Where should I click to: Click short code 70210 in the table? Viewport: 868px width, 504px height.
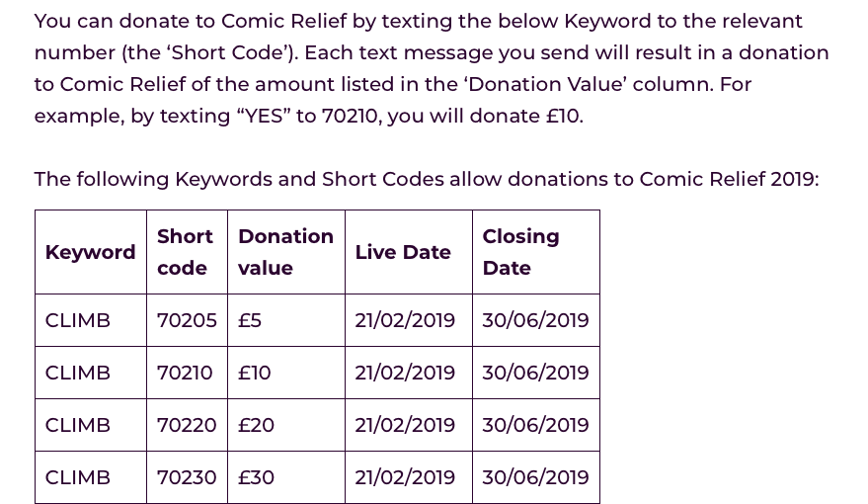(185, 373)
